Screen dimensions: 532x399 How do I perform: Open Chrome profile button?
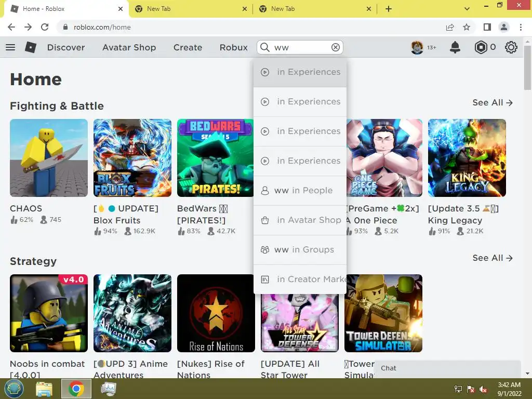[504, 27]
